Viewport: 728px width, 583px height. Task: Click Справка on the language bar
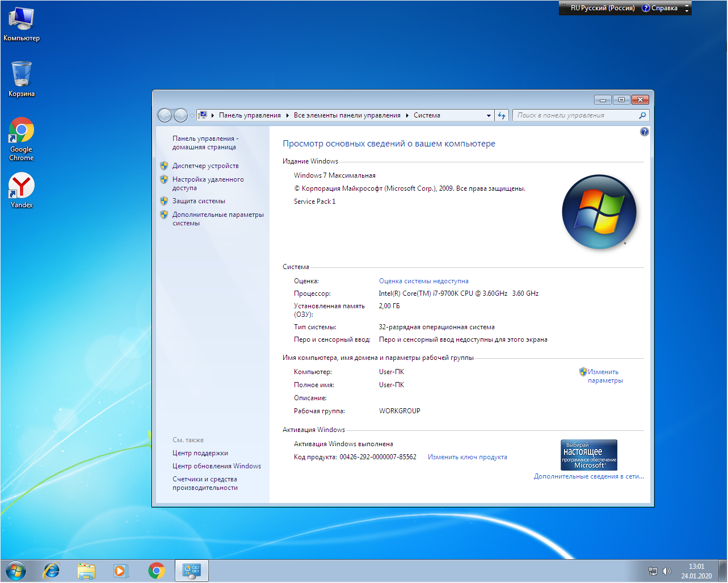pyautogui.click(x=659, y=8)
